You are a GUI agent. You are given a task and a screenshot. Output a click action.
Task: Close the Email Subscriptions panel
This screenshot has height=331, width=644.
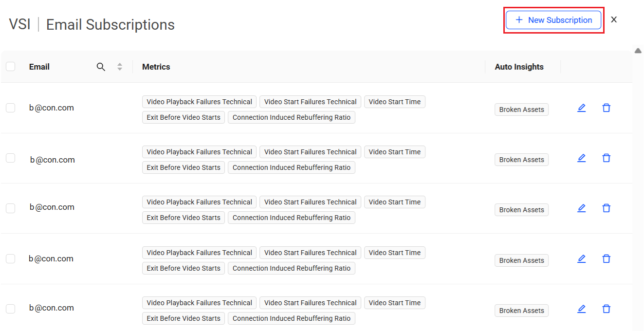pyautogui.click(x=614, y=19)
